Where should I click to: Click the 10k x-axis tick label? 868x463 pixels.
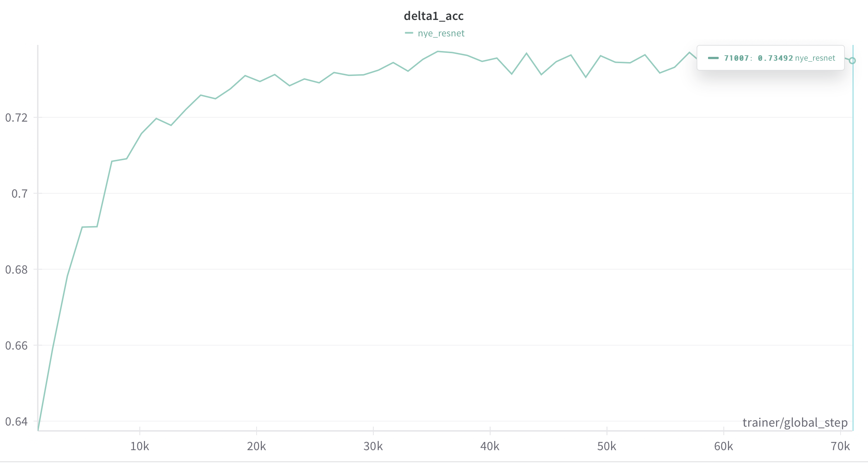tap(140, 446)
